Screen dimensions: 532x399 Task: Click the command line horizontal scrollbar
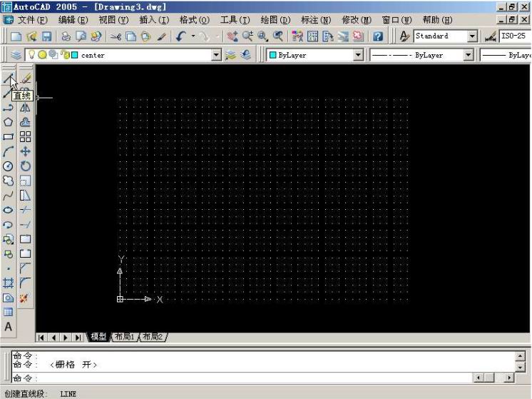click(494, 378)
